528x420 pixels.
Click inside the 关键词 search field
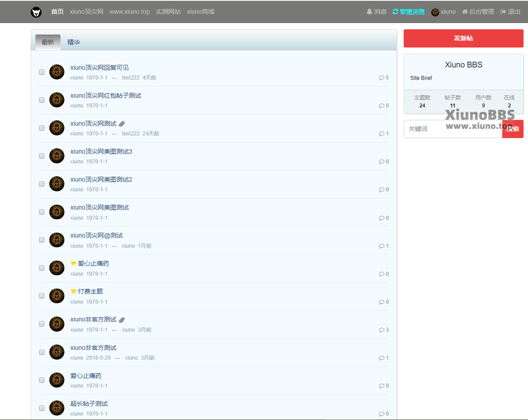click(453, 129)
